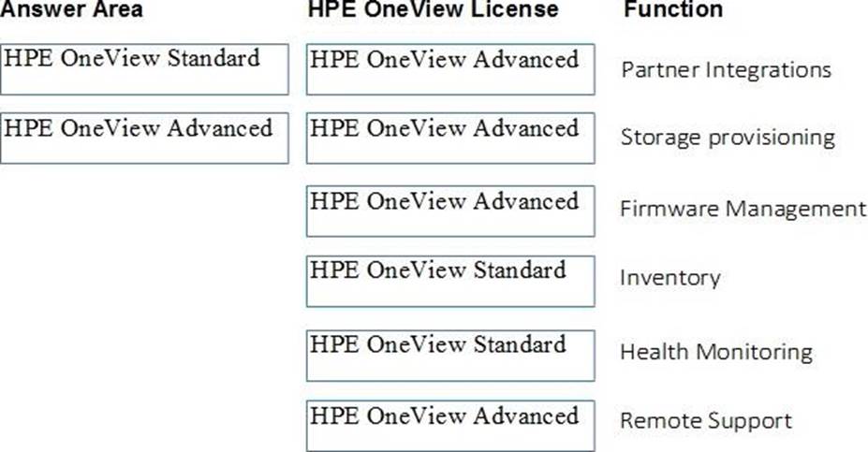Click the Function column heading

click(673, 9)
